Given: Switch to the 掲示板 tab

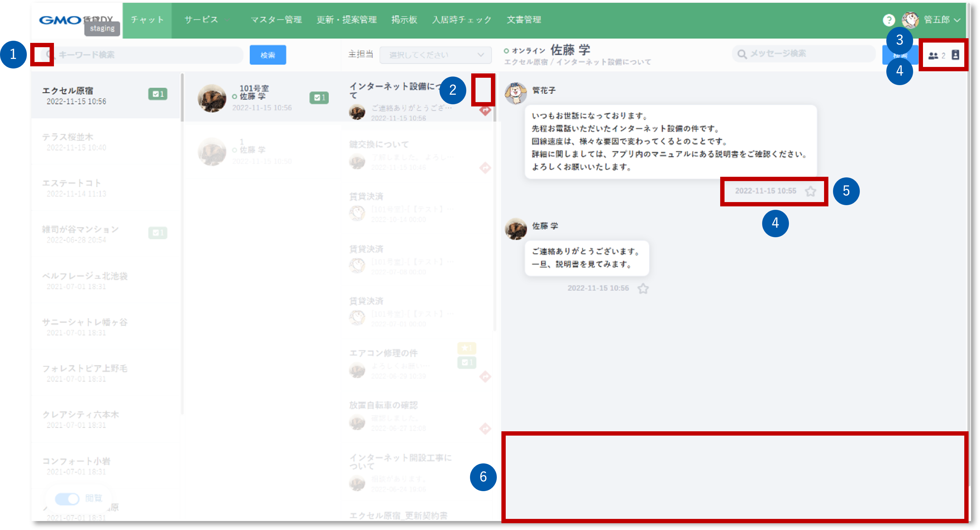Looking at the screenshot, I should (404, 20).
